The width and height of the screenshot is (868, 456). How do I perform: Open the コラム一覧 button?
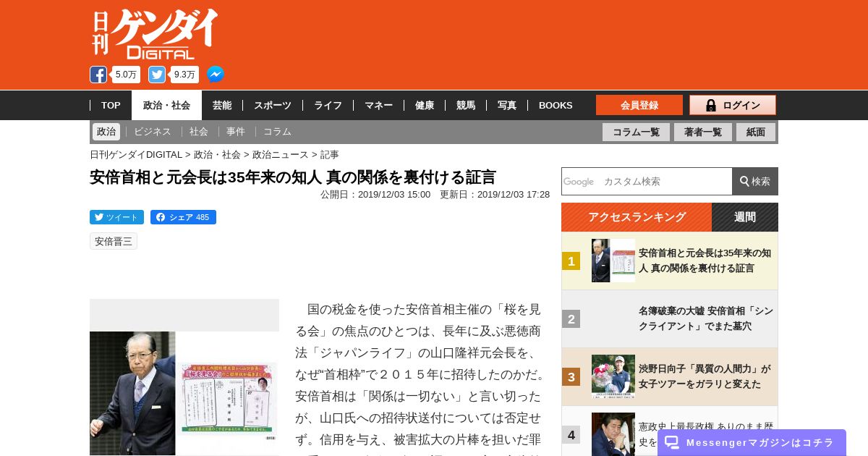tap(636, 132)
